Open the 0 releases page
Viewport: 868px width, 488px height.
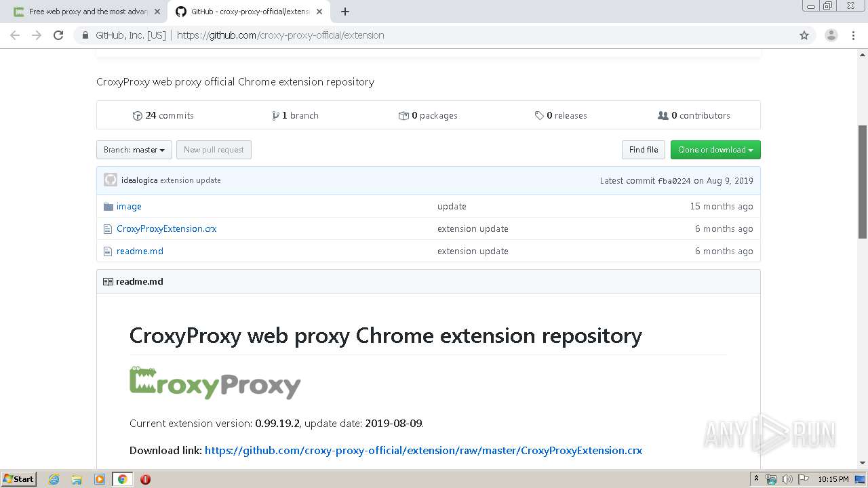(x=561, y=115)
